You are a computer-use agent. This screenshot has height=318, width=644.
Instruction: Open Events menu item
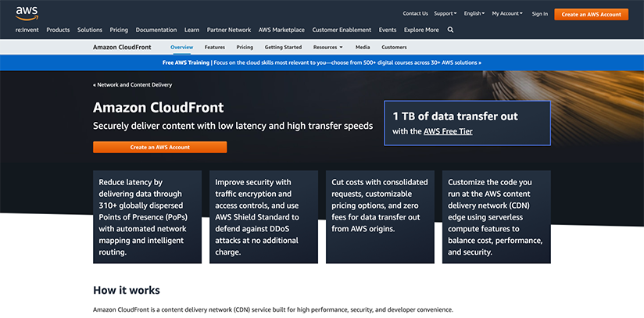pyautogui.click(x=388, y=30)
